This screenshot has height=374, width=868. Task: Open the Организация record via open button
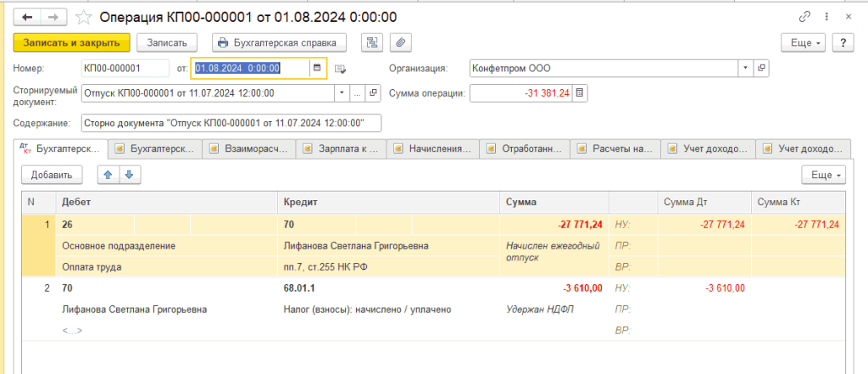(760, 69)
